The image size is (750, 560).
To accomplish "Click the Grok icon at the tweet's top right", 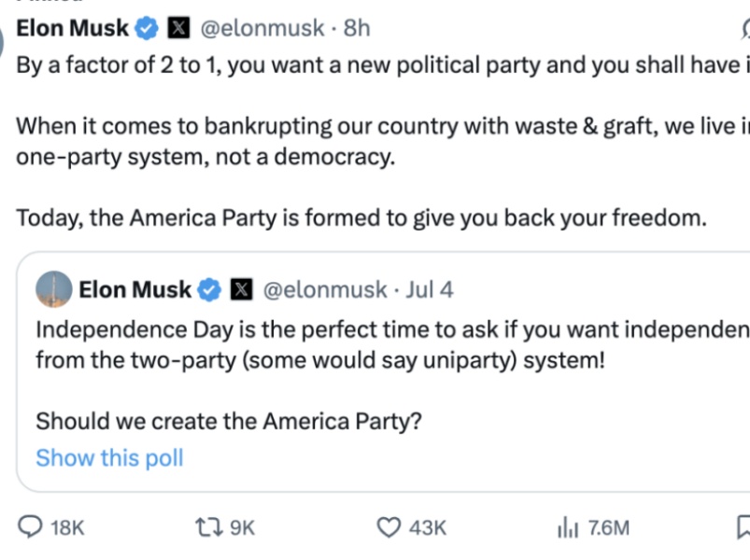I will [x=744, y=30].
